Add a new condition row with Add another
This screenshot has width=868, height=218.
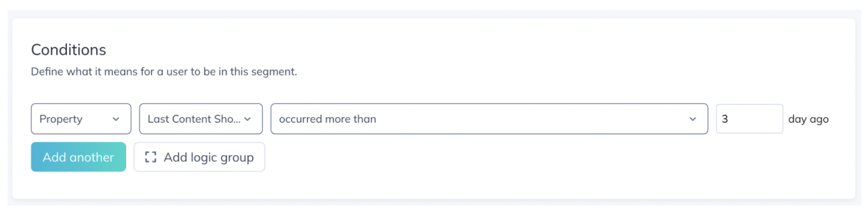(78, 157)
